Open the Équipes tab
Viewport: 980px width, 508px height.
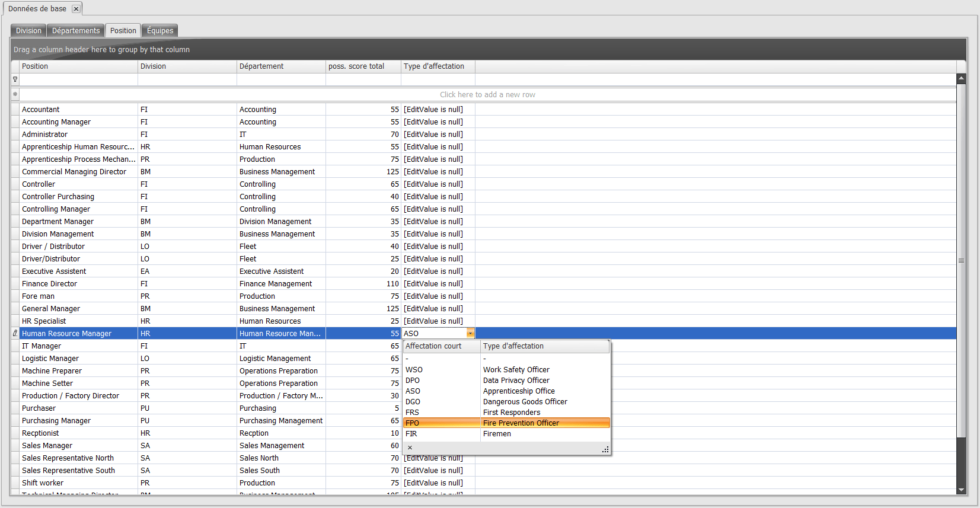(x=160, y=31)
